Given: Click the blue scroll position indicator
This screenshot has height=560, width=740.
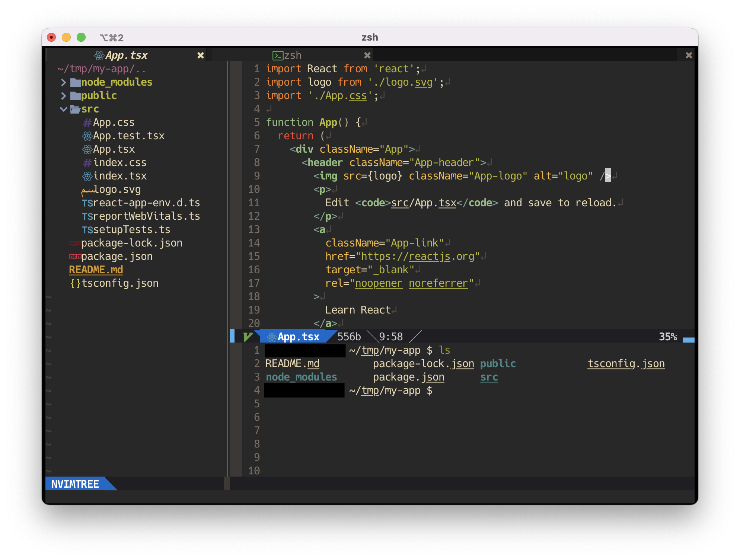Looking at the screenshot, I should tap(688, 340).
